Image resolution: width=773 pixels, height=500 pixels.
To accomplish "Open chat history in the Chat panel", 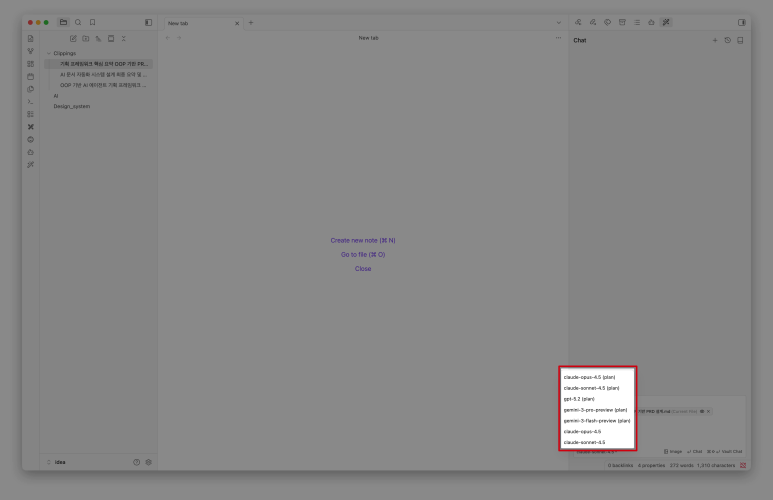I will (727, 40).
